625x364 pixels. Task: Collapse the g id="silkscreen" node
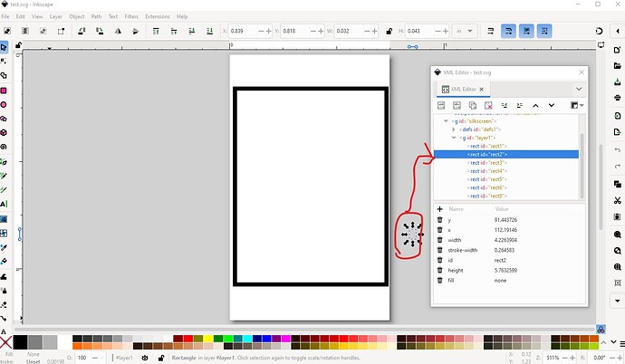pos(446,121)
